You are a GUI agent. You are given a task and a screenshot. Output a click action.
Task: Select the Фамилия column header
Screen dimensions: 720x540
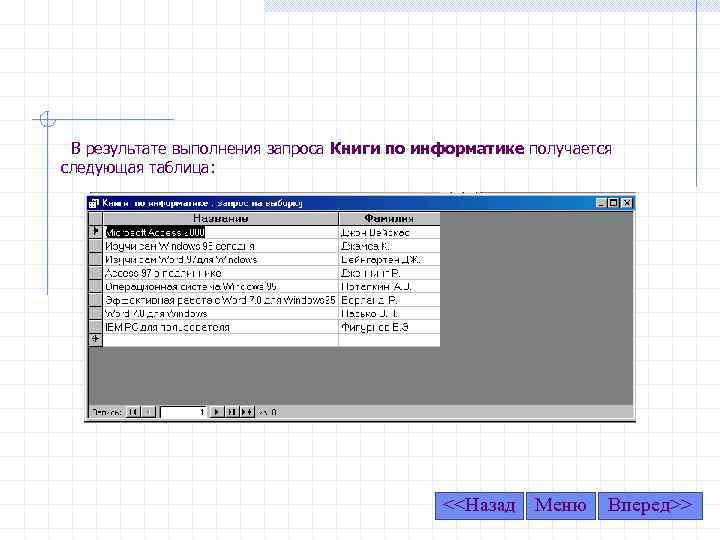[x=389, y=219]
